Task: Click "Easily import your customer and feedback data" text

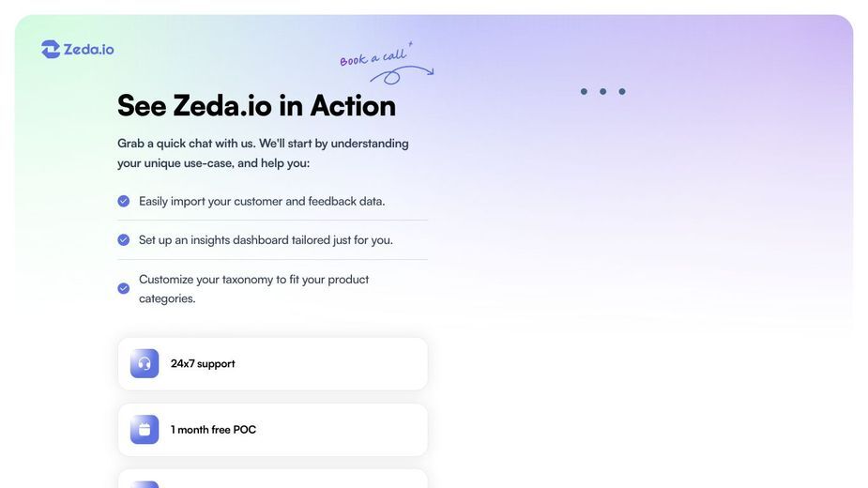Action: [262, 201]
